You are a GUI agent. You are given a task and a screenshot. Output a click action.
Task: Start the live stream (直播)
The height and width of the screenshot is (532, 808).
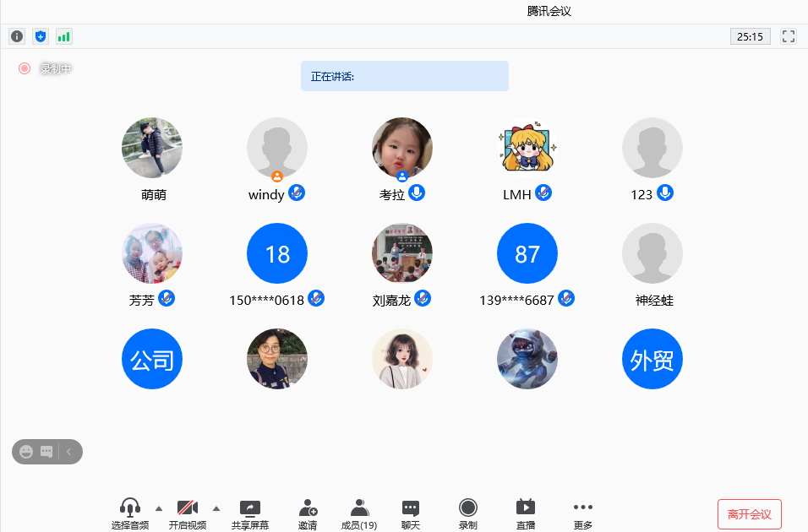click(x=526, y=513)
